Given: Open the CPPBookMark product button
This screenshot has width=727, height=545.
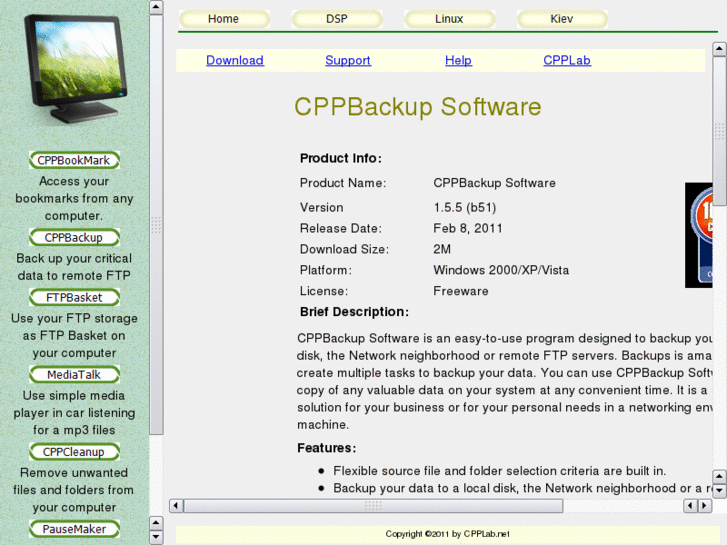Looking at the screenshot, I should [74, 160].
